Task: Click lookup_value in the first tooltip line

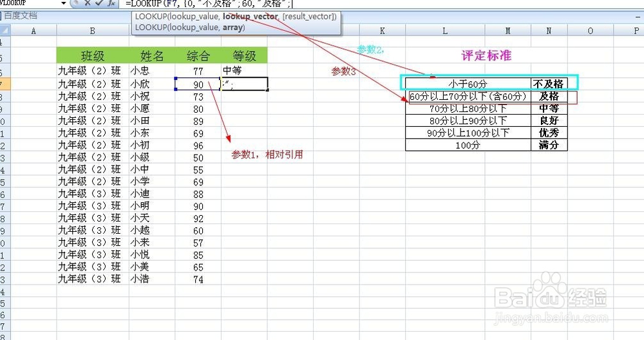Action: 193,17
